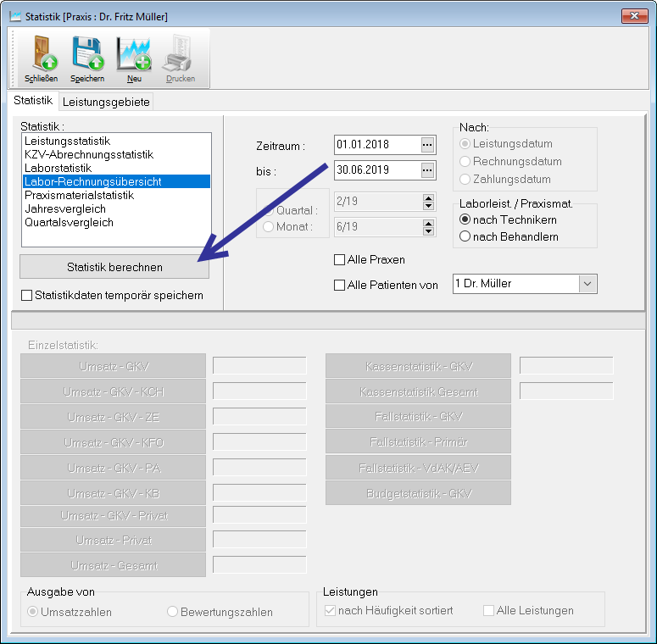Select the Statistik tab
Image resolution: width=657 pixels, height=644 pixels.
[33, 101]
